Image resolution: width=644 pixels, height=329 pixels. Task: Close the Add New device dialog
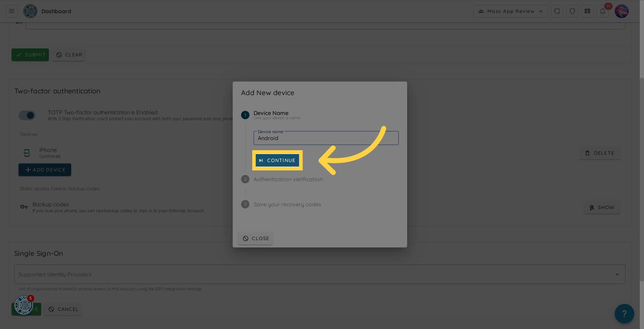coord(255,238)
